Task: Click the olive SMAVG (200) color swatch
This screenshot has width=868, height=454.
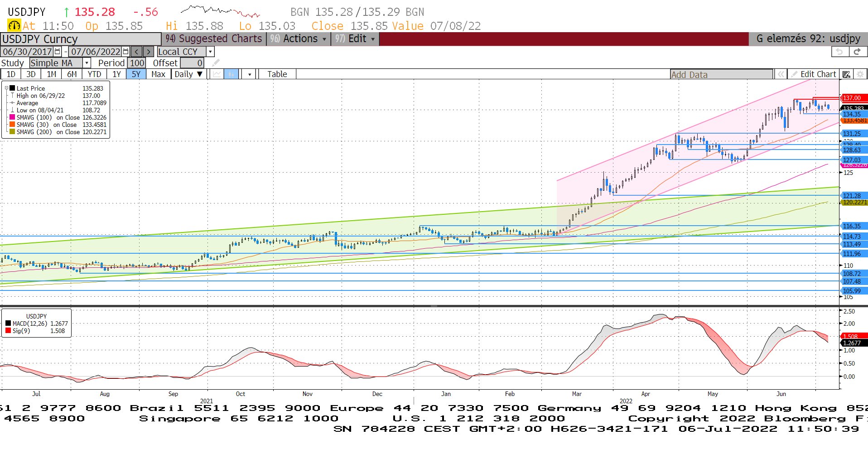Action: tap(12, 132)
